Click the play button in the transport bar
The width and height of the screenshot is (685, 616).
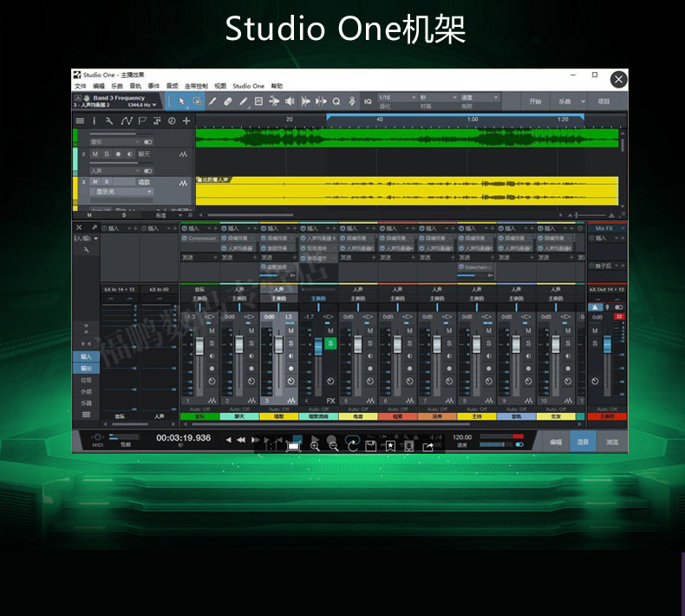tap(315, 438)
